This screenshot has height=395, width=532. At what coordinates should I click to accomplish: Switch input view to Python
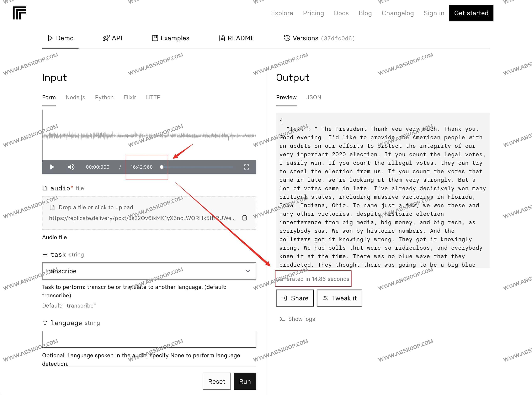coord(104,97)
